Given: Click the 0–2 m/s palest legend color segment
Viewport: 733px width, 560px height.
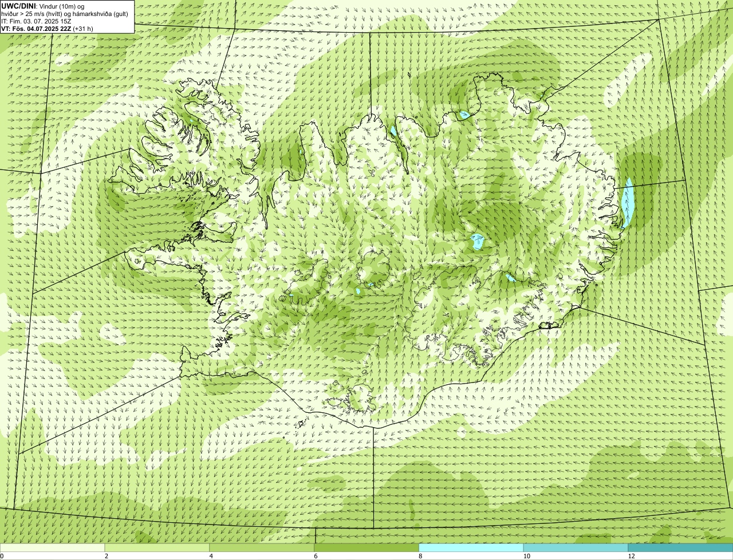Looking at the screenshot, I should 53,547.
